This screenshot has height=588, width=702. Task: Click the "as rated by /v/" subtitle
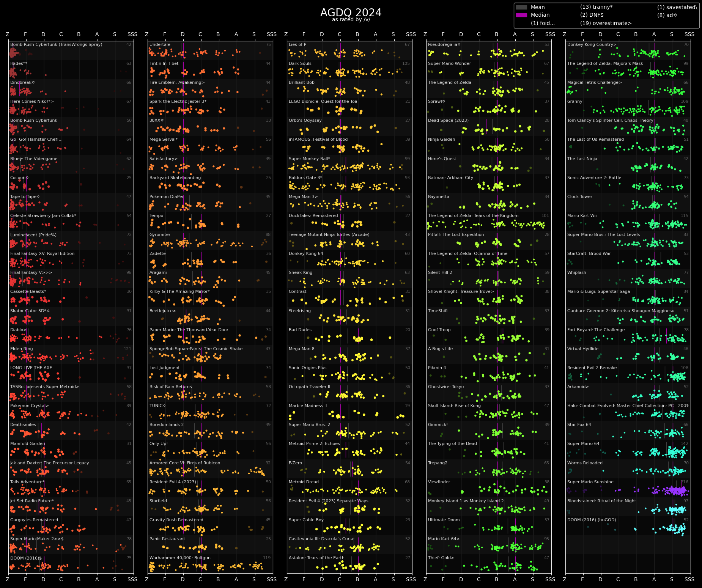point(351,20)
